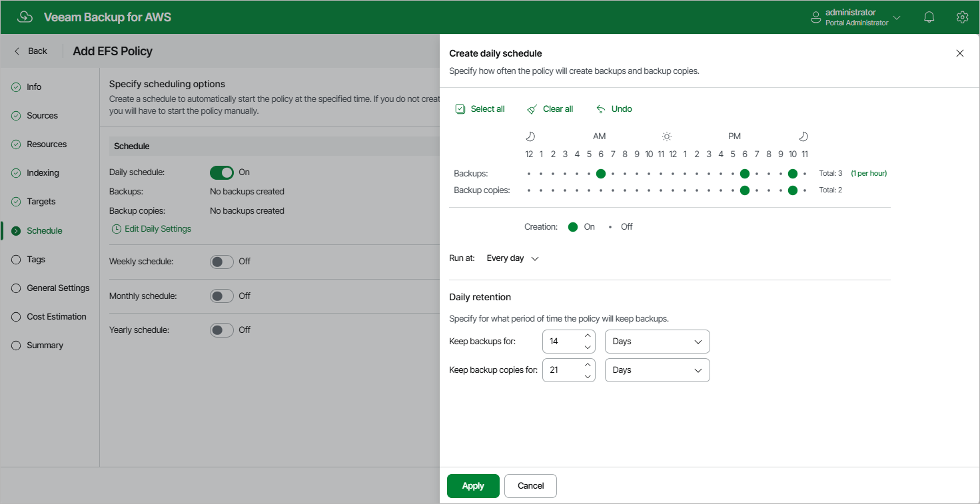This screenshot has width=980, height=504.
Task: Click the moon icon above 10 PM
Action: coord(803,136)
